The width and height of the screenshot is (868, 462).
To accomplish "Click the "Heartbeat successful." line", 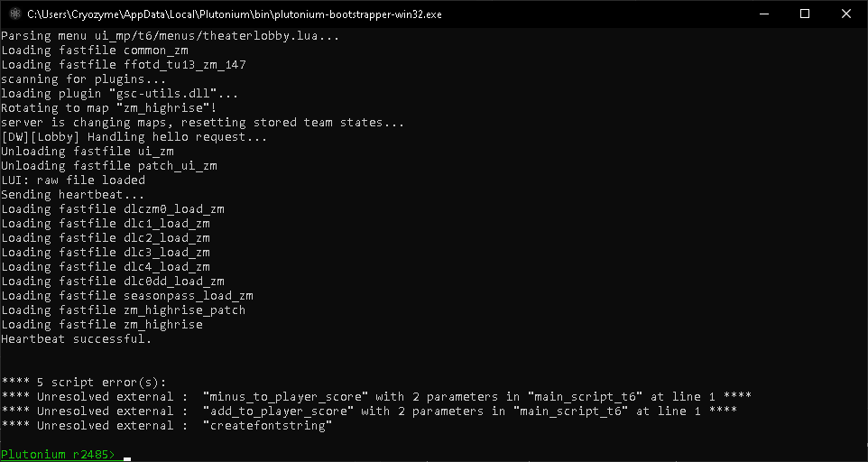I will (x=77, y=338).
